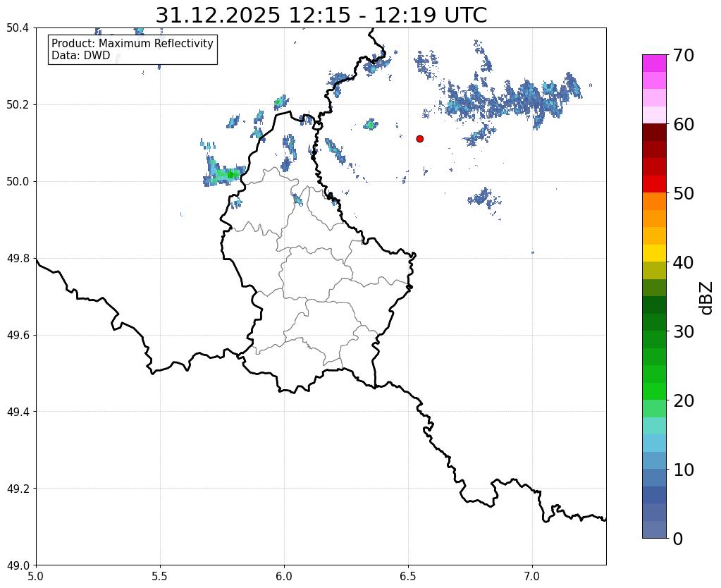This screenshot has width=721, height=588.
Task: Click the plot title showing 31.12.2025 12:15 - 12:19 UTC
Action: click(321, 15)
